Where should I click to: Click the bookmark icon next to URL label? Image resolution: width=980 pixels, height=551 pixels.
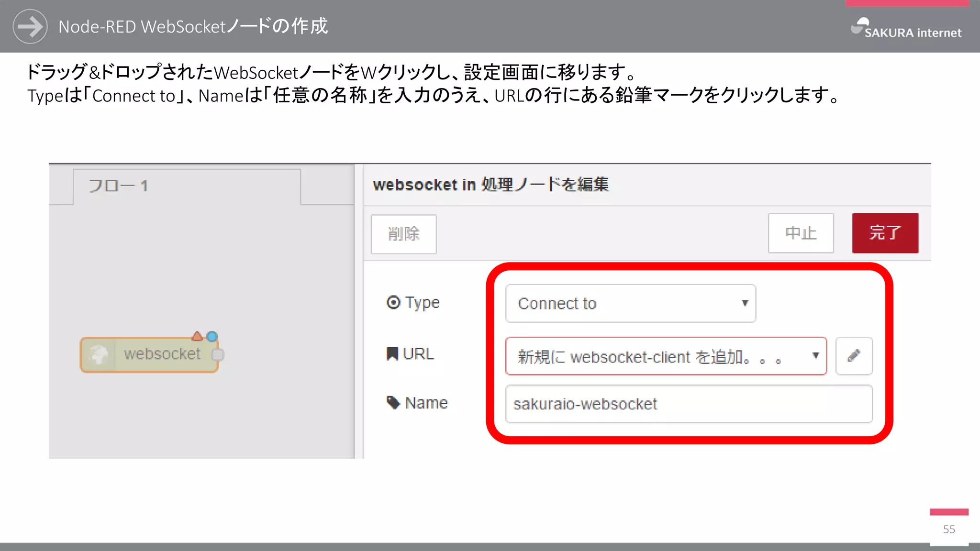[392, 354]
